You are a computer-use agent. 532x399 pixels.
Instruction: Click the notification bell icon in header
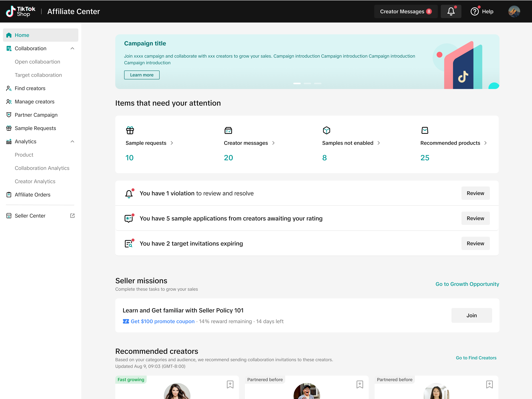click(x=451, y=11)
